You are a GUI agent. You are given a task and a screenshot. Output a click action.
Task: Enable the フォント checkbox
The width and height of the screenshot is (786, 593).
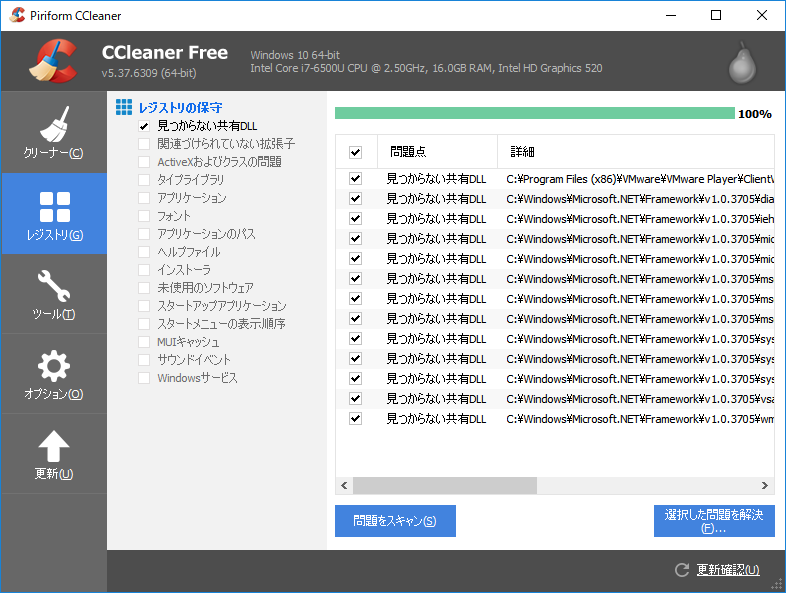(144, 216)
